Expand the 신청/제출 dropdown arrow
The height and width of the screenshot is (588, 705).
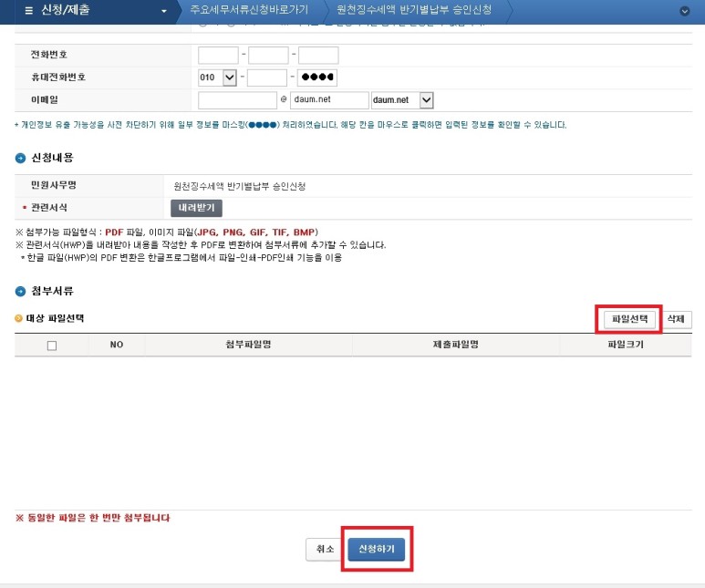click(164, 11)
